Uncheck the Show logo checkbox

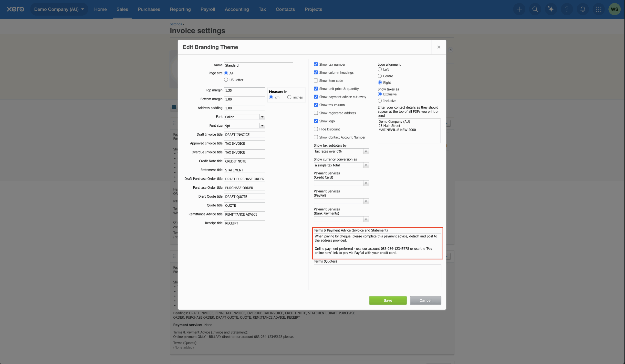pyautogui.click(x=316, y=121)
